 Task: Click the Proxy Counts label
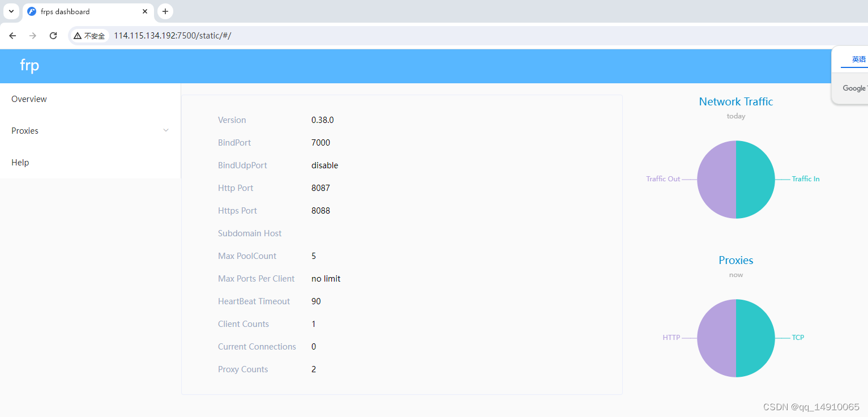[243, 369]
